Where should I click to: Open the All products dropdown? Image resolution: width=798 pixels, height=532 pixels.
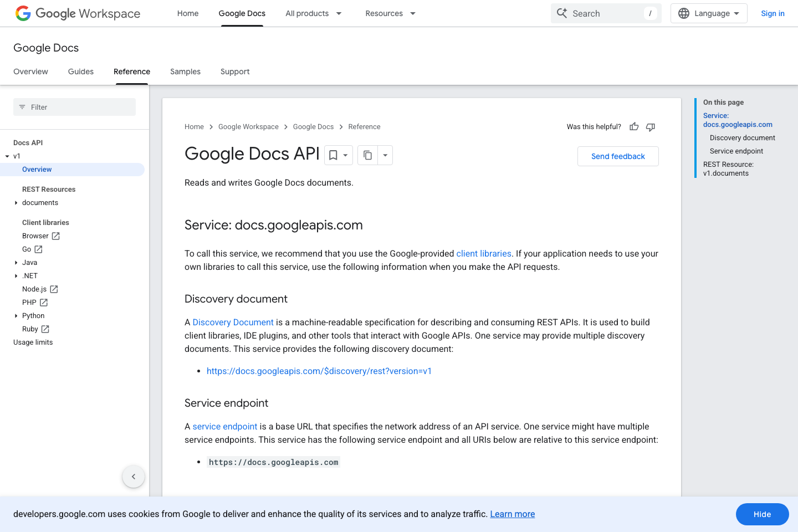314,13
